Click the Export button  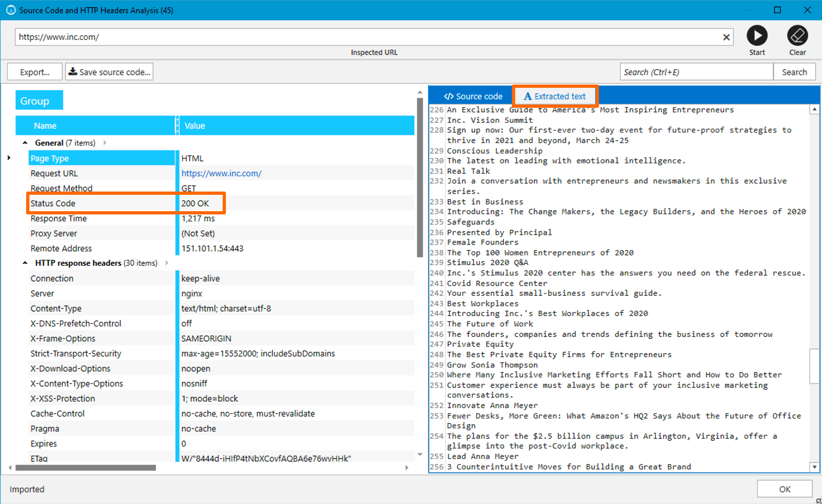(x=35, y=72)
